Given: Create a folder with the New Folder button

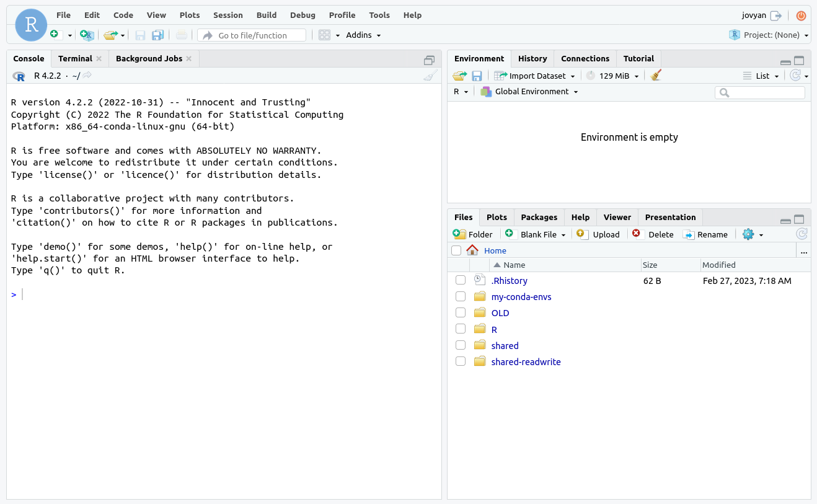Looking at the screenshot, I should tap(473, 234).
